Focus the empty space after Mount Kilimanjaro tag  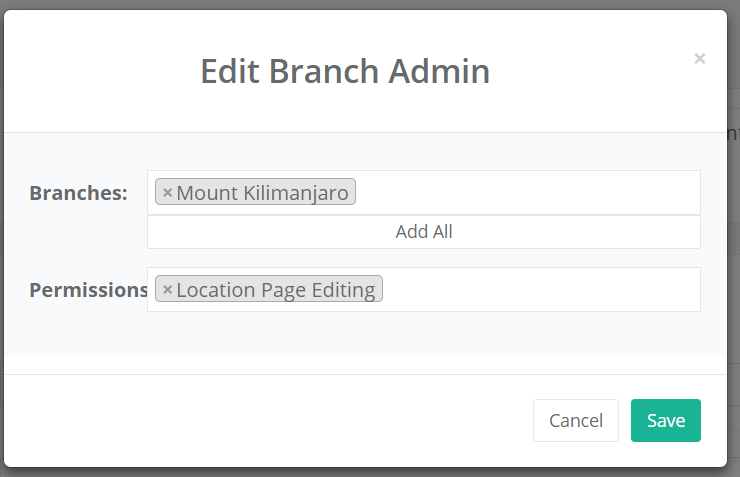point(526,192)
